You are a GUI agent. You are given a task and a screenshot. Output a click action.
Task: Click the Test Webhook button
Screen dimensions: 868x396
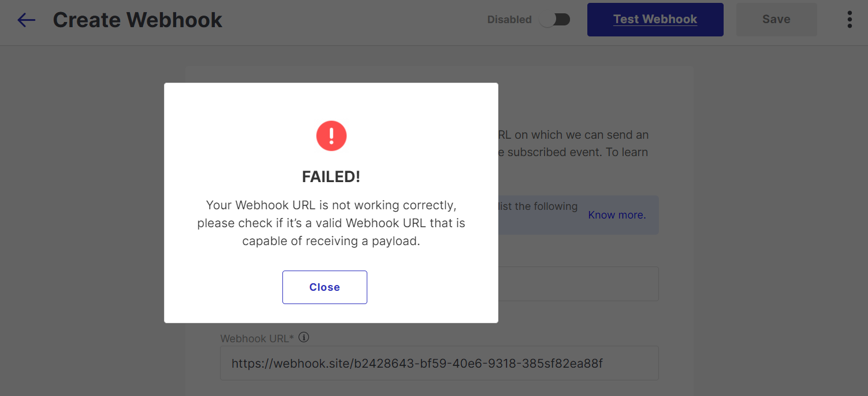pos(655,20)
